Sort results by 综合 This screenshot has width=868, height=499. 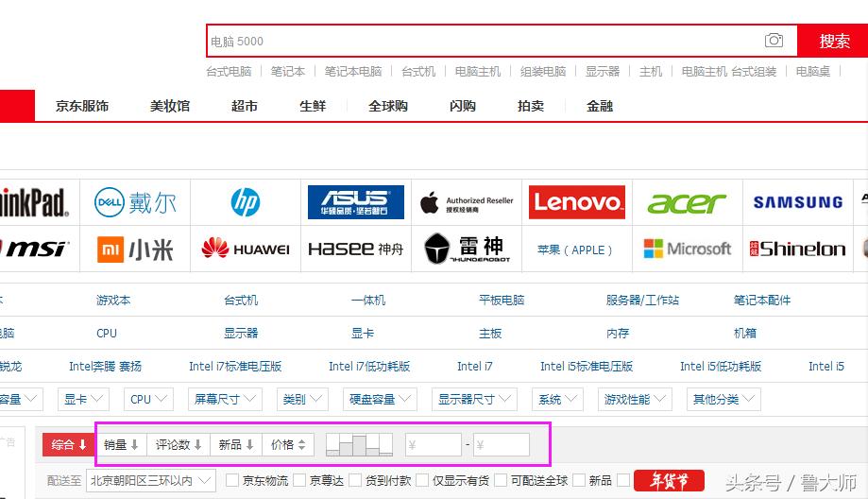click(x=69, y=444)
